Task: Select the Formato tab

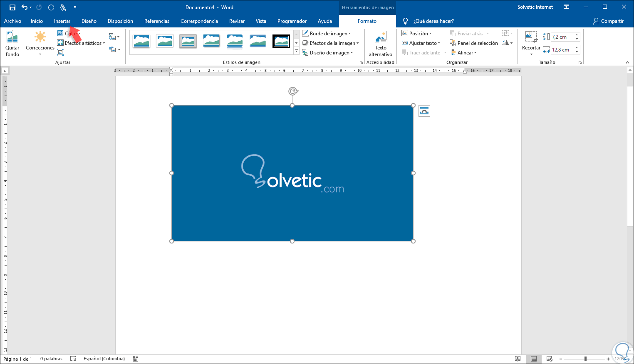Action: point(367,21)
